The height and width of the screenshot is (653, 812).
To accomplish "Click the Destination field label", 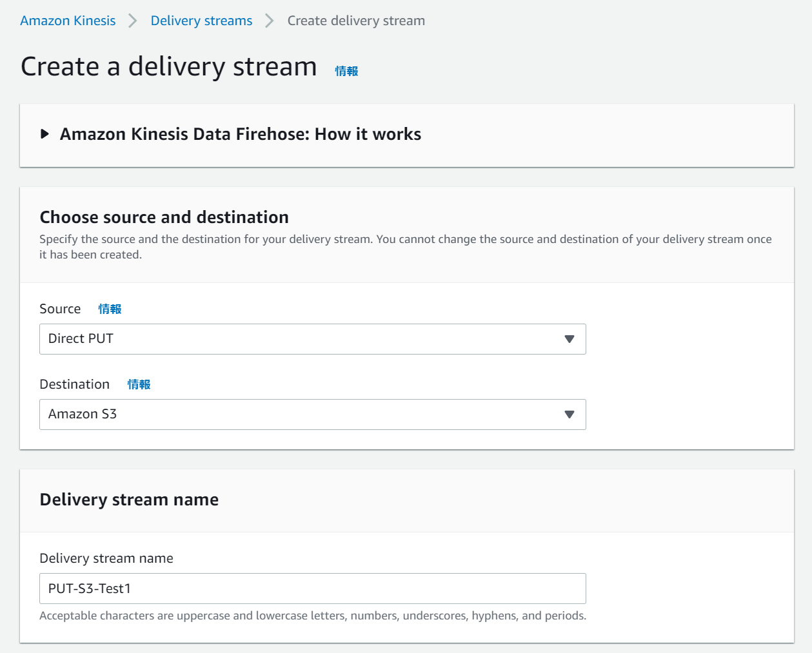I will coord(75,384).
